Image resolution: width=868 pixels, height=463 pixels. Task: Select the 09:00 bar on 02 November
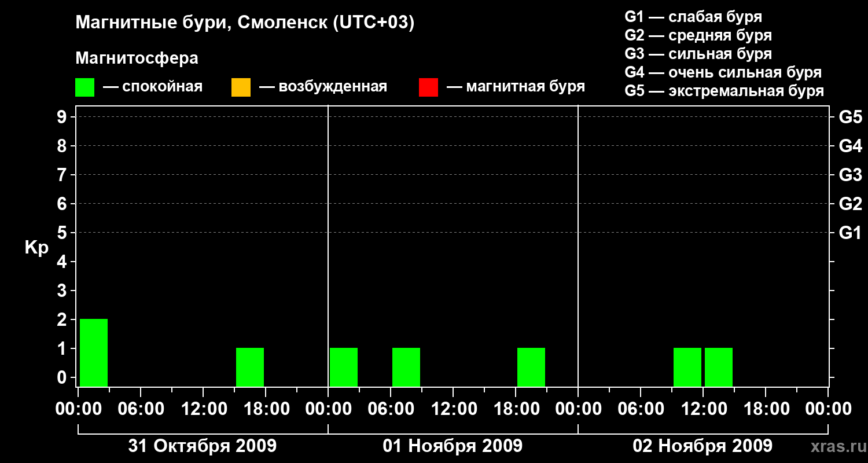coord(687,368)
